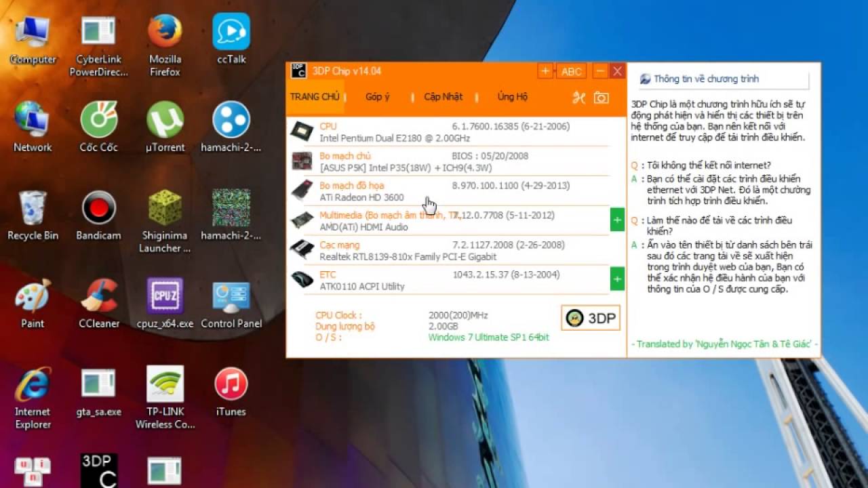
Task: Open hamachi-2 icon beside Shiginima Launcher
Action: (x=231, y=216)
